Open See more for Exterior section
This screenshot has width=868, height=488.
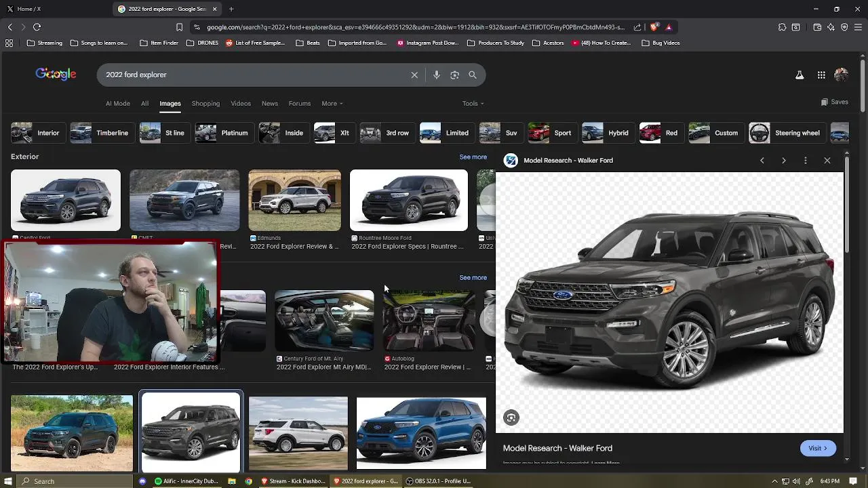[473, 157]
